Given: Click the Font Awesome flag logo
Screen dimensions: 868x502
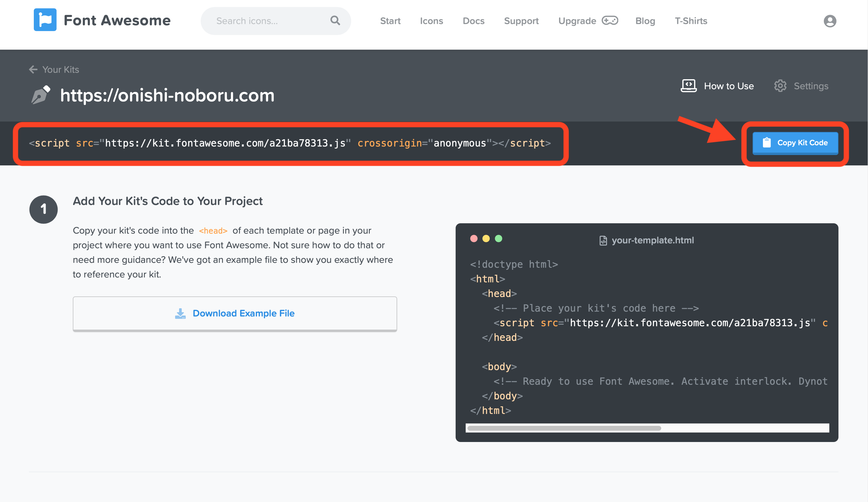Looking at the screenshot, I should click(x=45, y=20).
